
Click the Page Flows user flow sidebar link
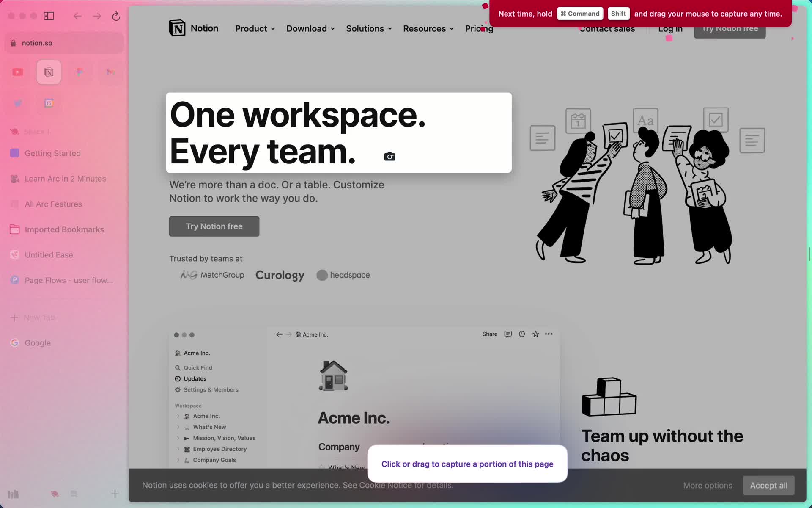point(69,280)
